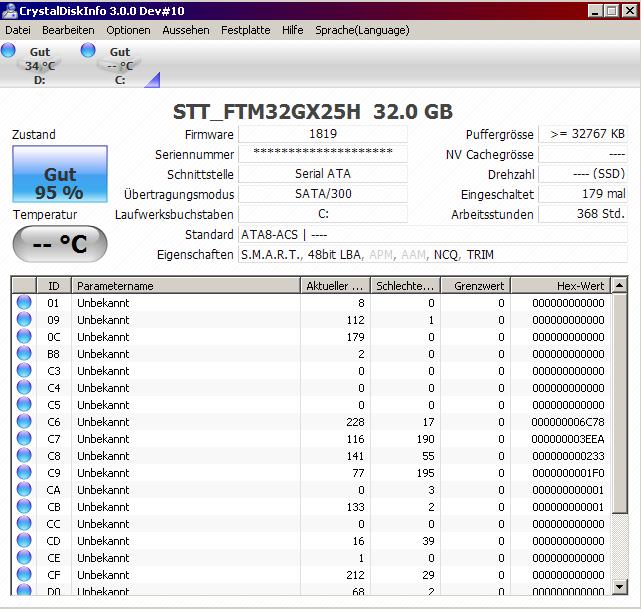Click the status orb of attribute CD
The width and height of the screenshot is (641, 609).
pyautogui.click(x=24, y=540)
